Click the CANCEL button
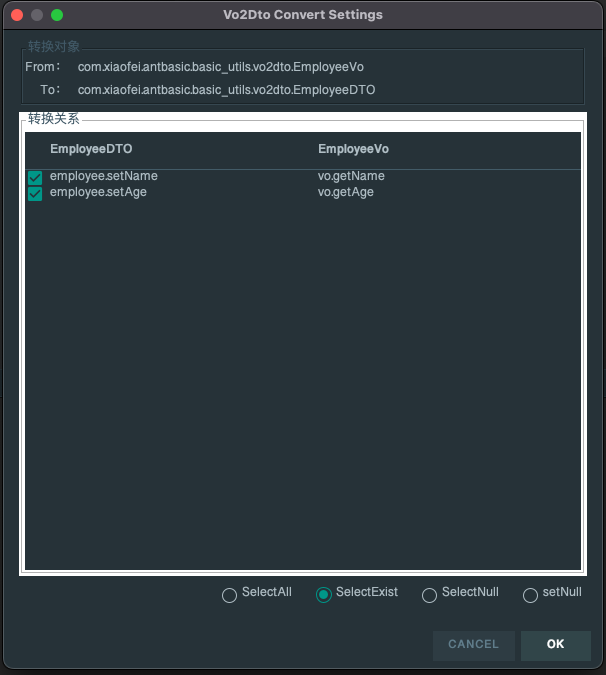This screenshot has width=606, height=675. point(473,645)
